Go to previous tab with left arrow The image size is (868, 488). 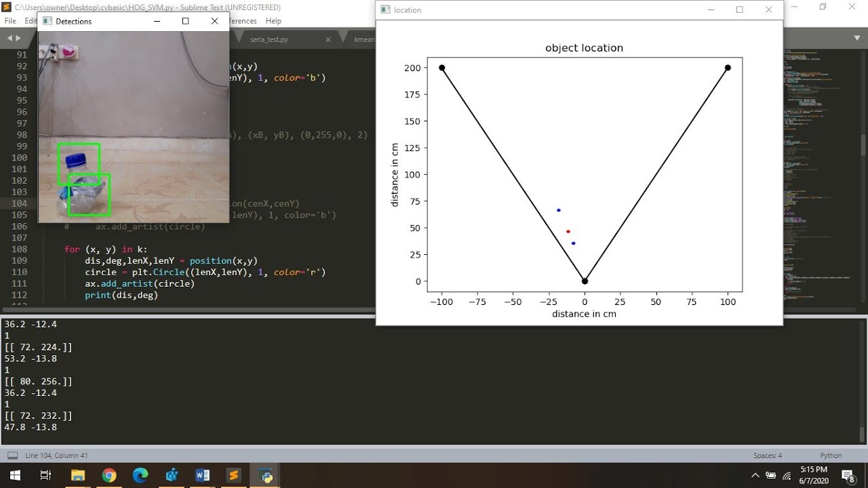point(9,39)
